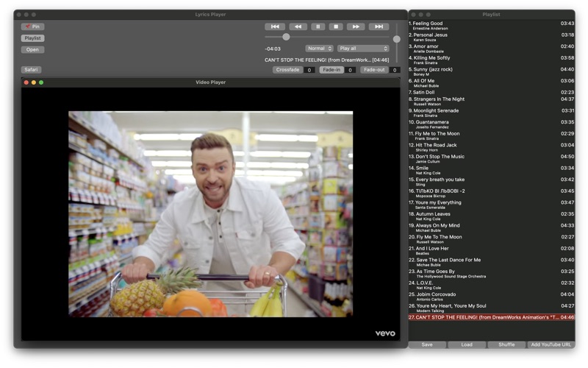Select highlighted track 27 CAN'T STOP THE FEELING!

tap(491, 317)
